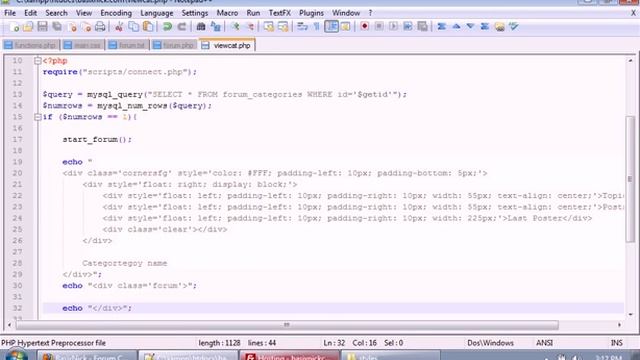
Task: Cut selection with the scissors icon
Action: point(119,27)
